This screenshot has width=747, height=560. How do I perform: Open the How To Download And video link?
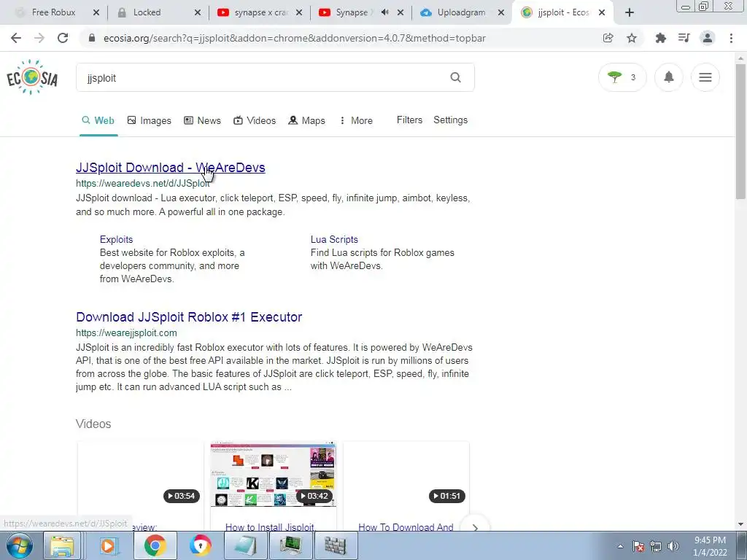[x=406, y=526]
